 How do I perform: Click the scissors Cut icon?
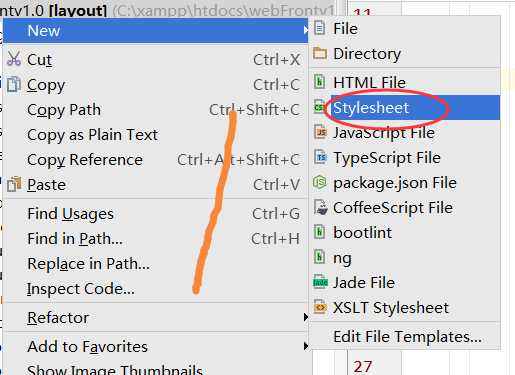tap(14, 59)
